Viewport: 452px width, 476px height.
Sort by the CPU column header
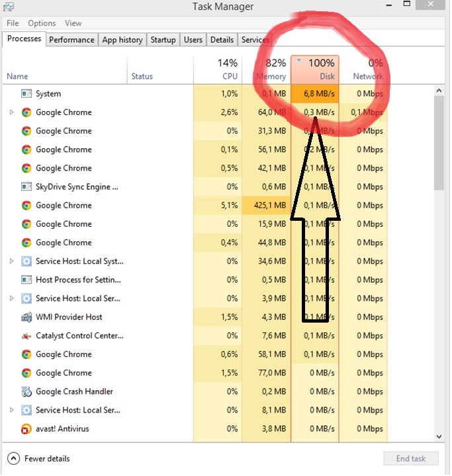point(218,69)
